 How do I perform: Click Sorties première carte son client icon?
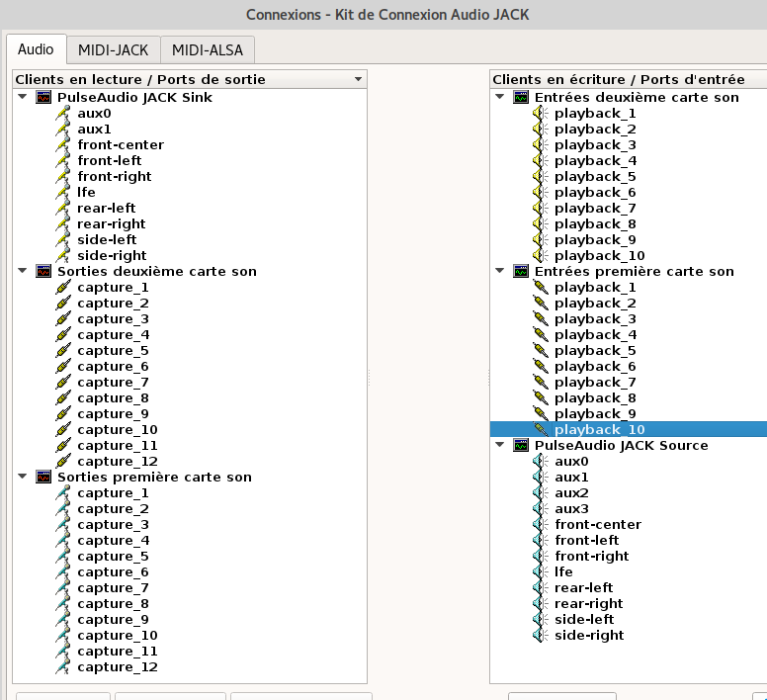pyautogui.click(x=43, y=477)
